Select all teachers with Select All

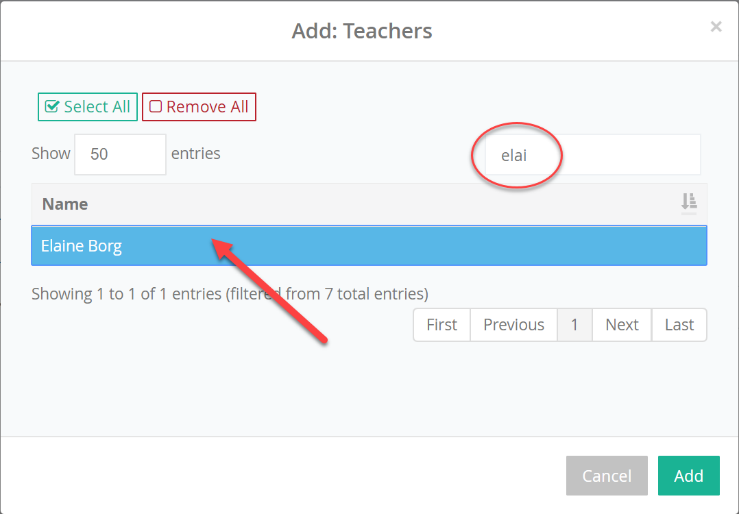point(88,107)
